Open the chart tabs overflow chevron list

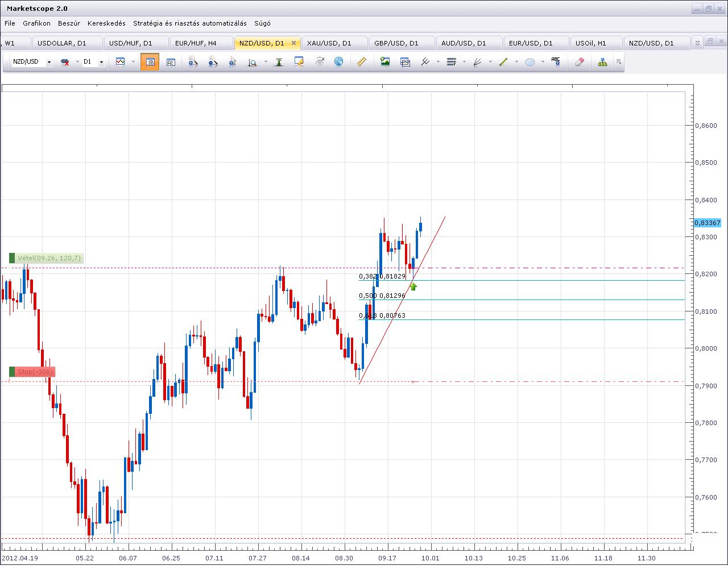click(x=698, y=43)
